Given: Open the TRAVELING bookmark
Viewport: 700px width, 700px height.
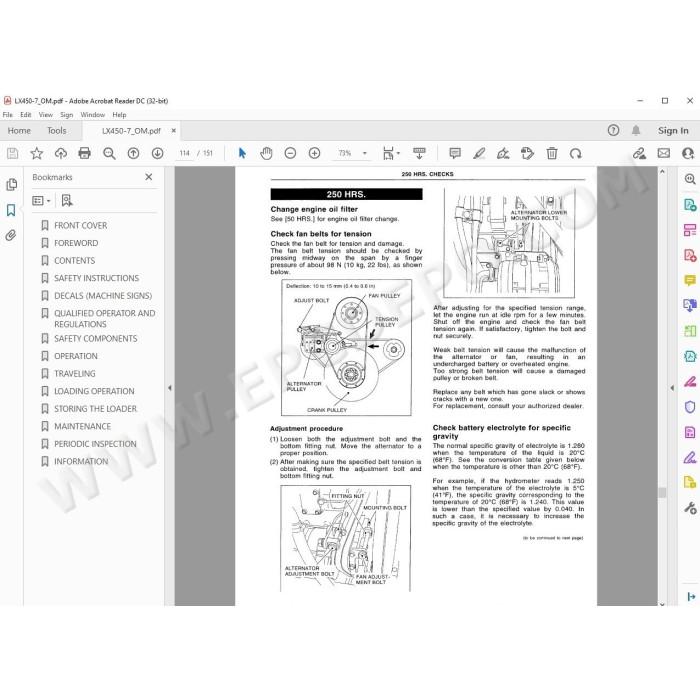Looking at the screenshot, I should pyautogui.click(x=75, y=374).
